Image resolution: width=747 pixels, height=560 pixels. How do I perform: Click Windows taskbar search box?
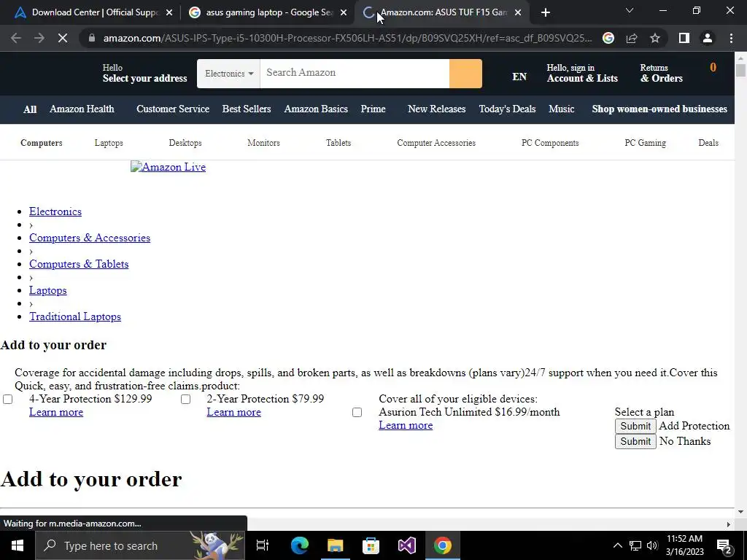[139, 545]
